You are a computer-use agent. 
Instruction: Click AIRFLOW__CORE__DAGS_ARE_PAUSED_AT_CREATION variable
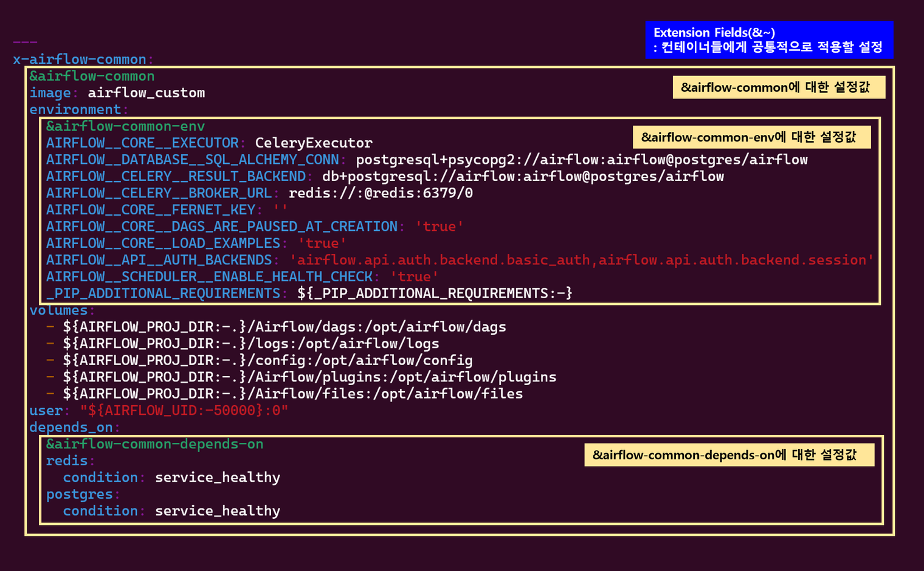coord(222,227)
